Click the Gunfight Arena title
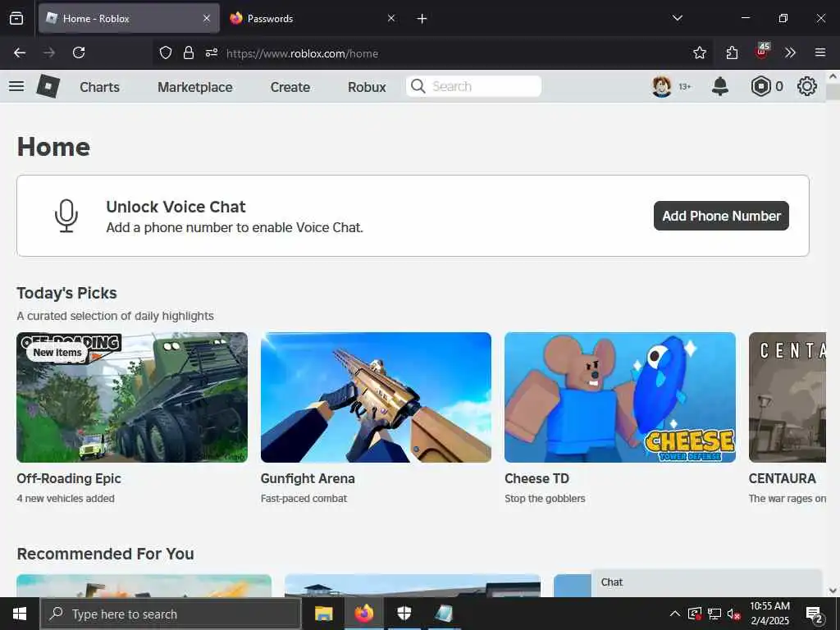The image size is (840, 630). click(x=308, y=478)
